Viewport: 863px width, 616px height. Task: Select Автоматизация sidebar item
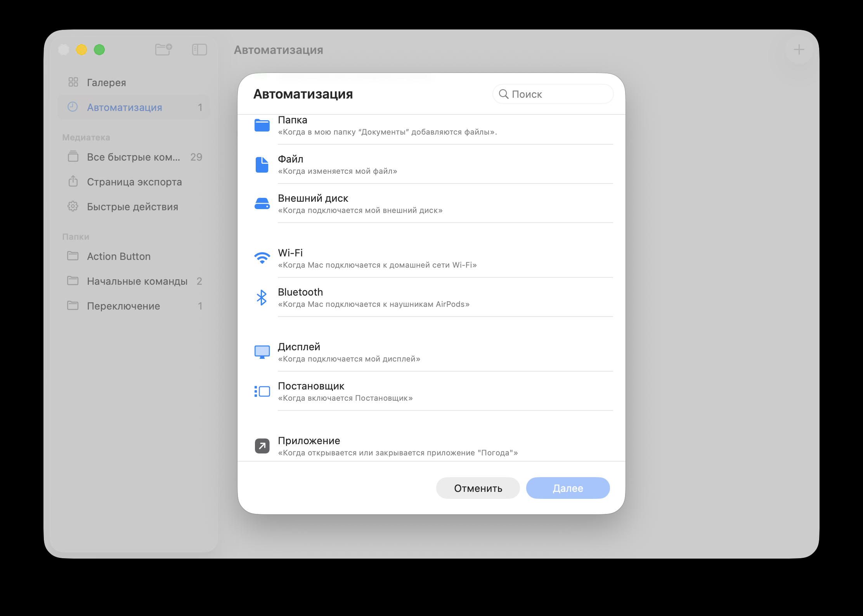124,107
